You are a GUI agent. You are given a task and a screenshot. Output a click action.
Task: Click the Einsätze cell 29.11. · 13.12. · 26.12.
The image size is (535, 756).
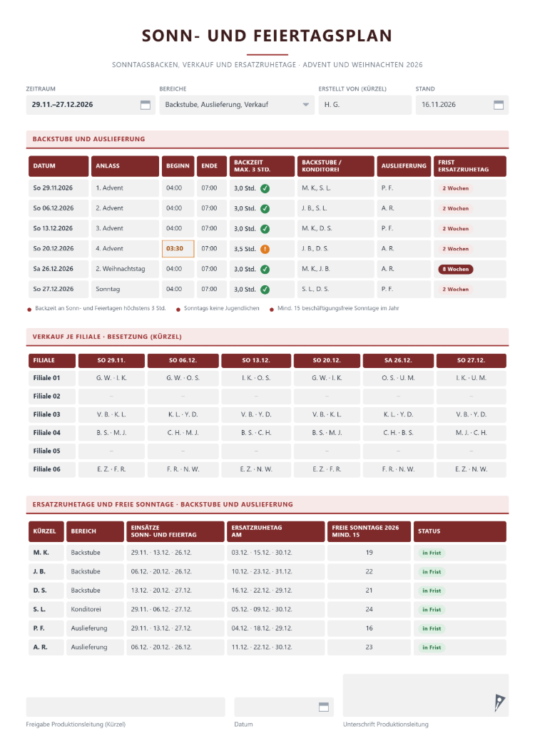pyautogui.click(x=175, y=553)
